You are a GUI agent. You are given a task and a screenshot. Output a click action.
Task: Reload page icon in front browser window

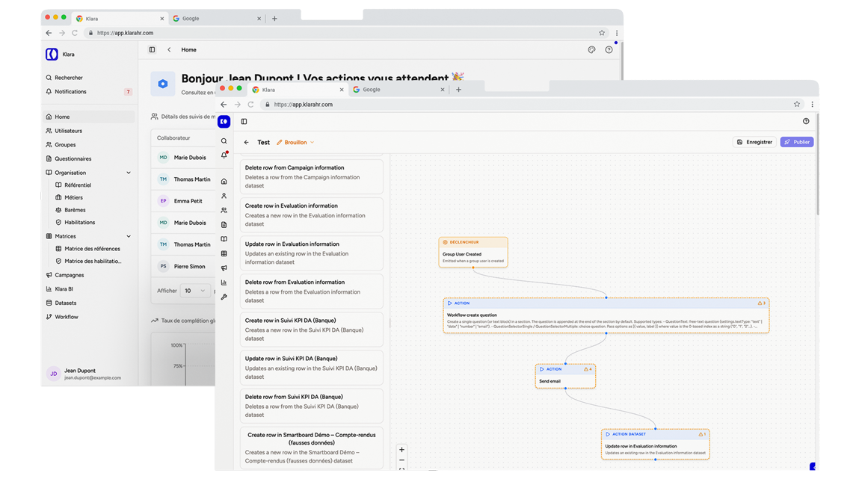click(x=250, y=105)
